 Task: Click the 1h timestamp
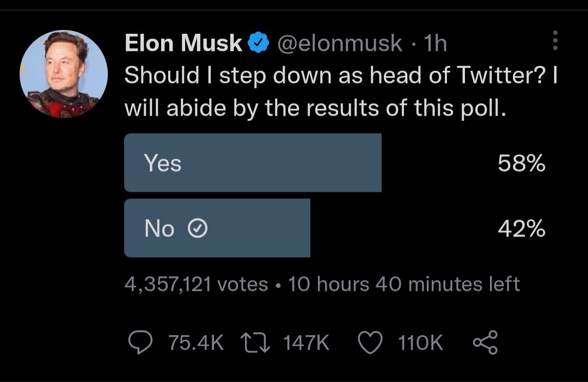(x=434, y=43)
